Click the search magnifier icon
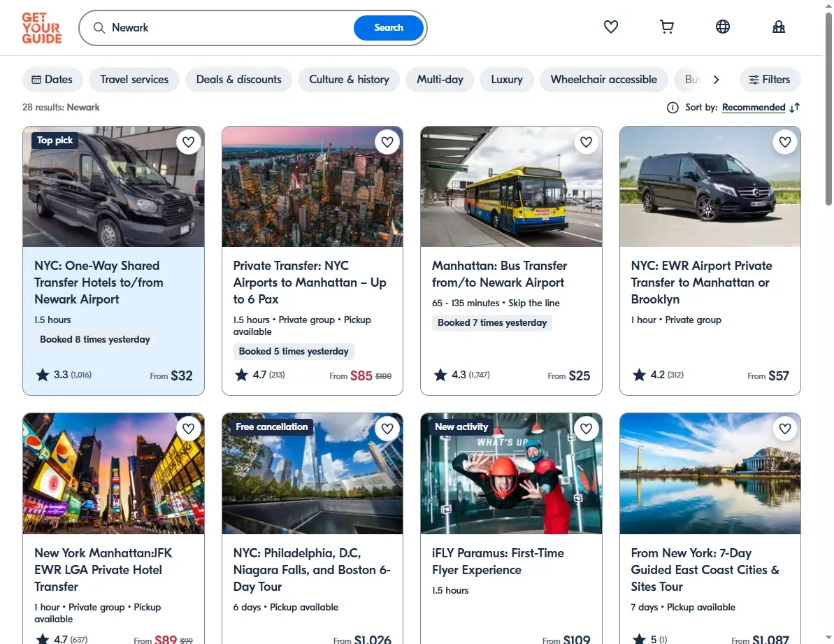 pyautogui.click(x=99, y=28)
